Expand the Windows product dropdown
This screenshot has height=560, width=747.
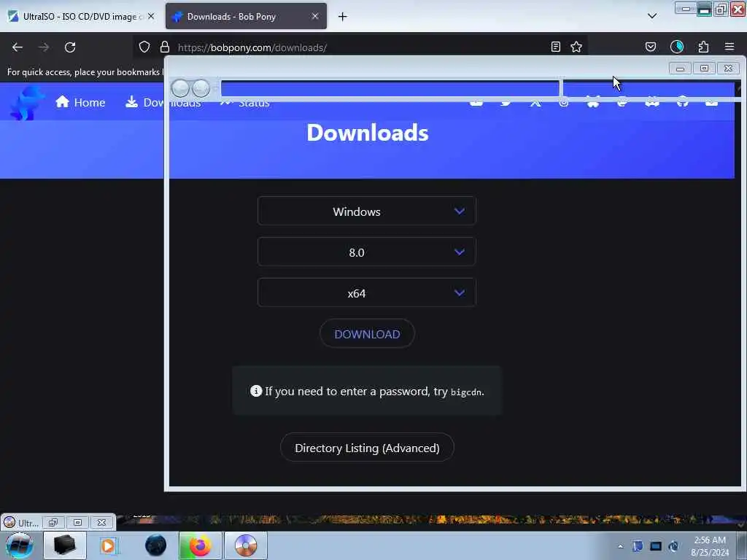pos(366,211)
